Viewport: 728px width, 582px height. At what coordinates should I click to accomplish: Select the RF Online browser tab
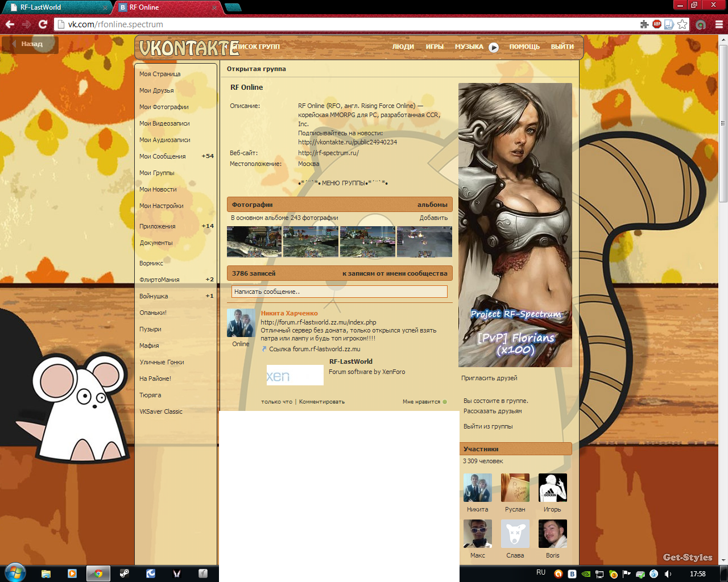168,7
